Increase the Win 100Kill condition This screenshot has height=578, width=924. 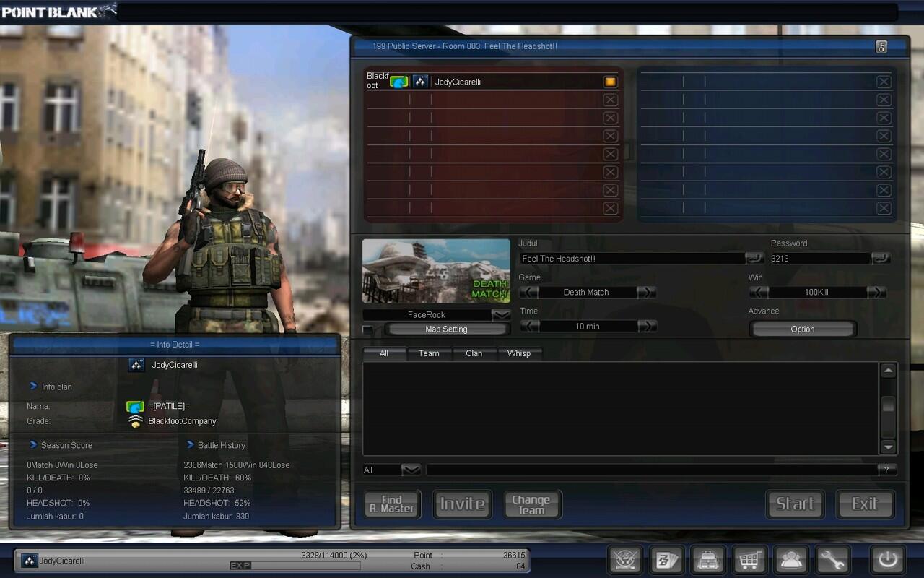point(876,292)
